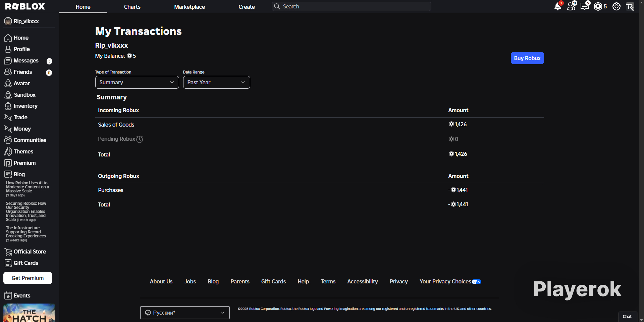Open the messages icon in top bar
This screenshot has height=322, width=644.
585,6
